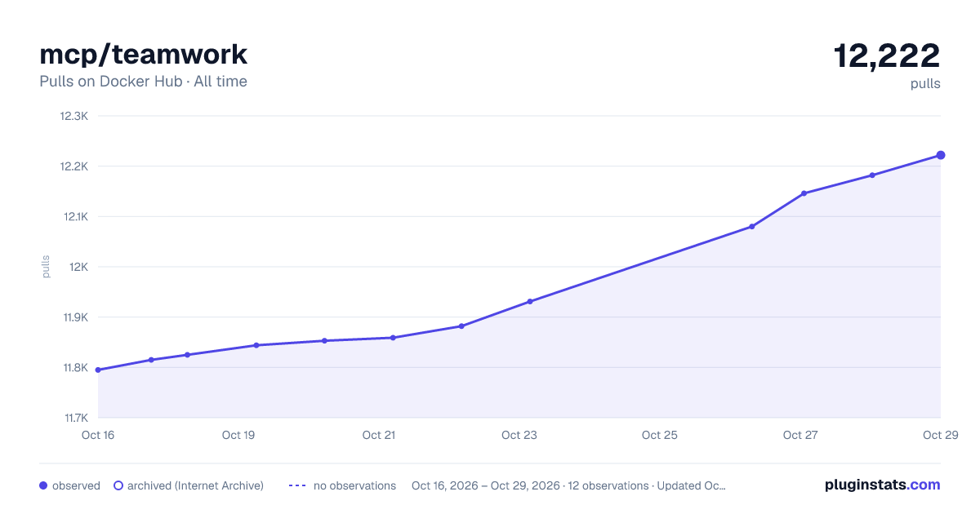Screen dimensions: 980x514
Task: Click the Oct 29 x-axis label
Action: coord(939,435)
